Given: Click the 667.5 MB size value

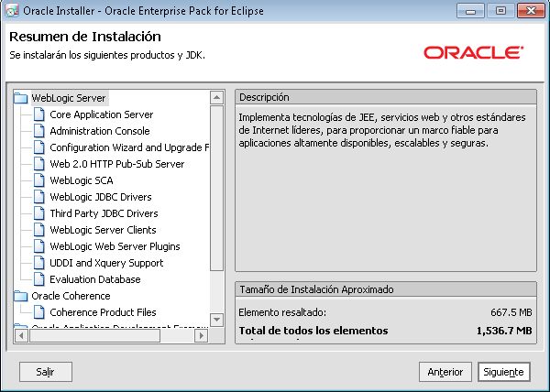Looking at the screenshot, I should tap(511, 312).
